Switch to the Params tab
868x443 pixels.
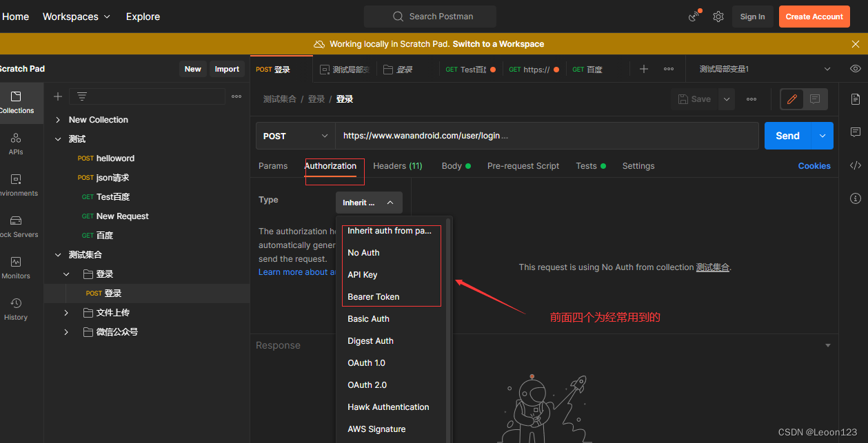[x=273, y=166]
